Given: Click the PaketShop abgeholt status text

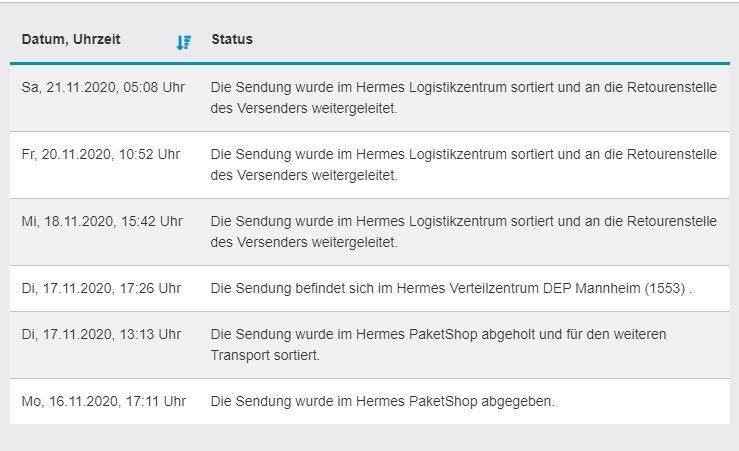Looking at the screenshot, I should click(x=438, y=344).
